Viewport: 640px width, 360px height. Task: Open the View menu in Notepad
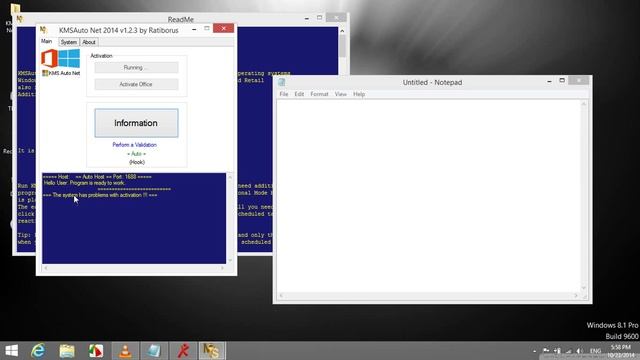[x=341, y=94]
